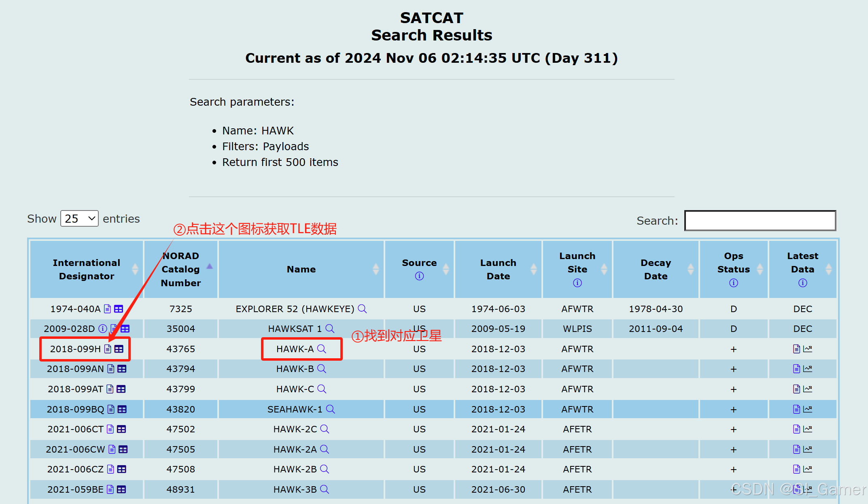Click info icon under Ops Status header
Screen dimensions: 868x504
click(733, 283)
